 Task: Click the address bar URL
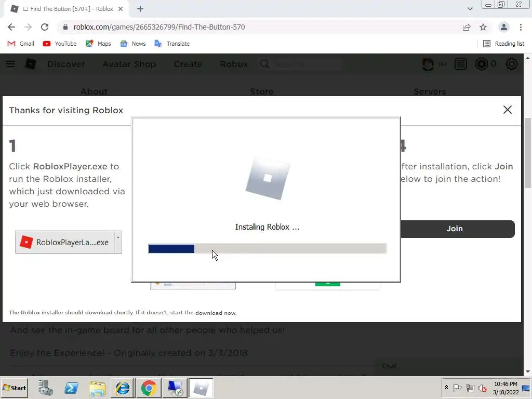coord(159,27)
